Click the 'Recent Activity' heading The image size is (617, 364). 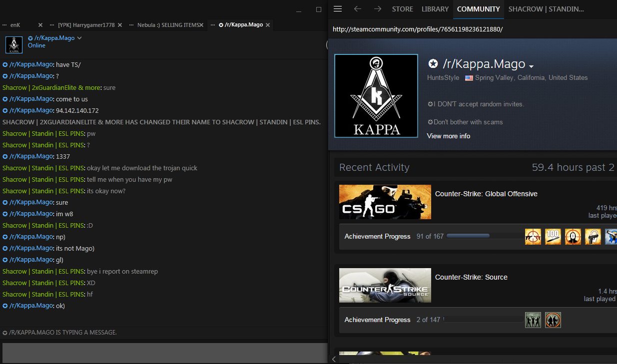tap(374, 167)
